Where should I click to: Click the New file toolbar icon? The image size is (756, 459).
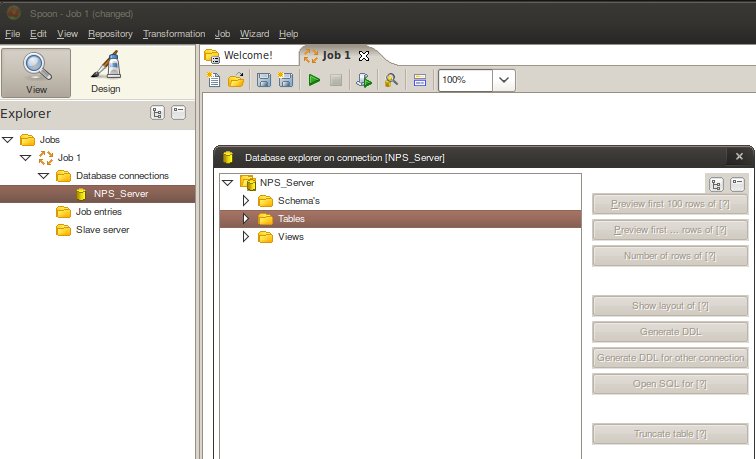(214, 80)
